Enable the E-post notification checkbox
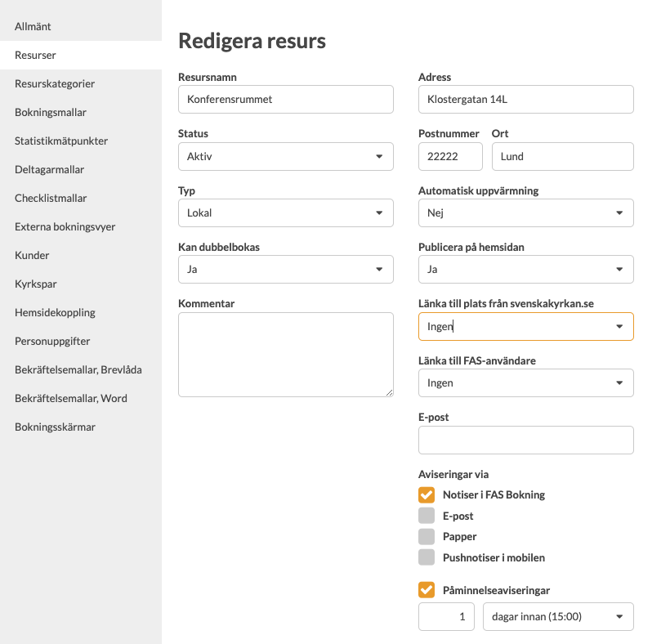The height and width of the screenshot is (644, 670). [x=427, y=516]
